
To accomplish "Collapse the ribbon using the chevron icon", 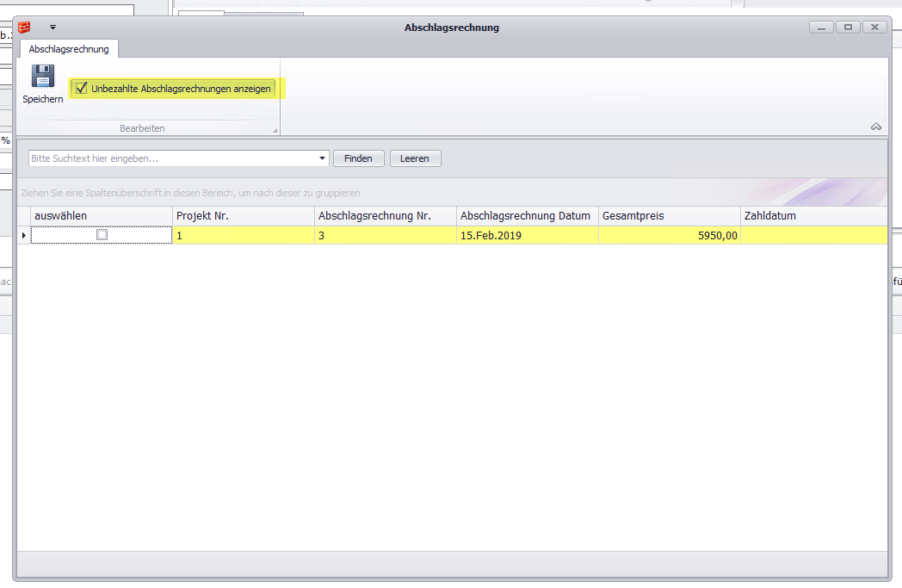I will tap(876, 127).
